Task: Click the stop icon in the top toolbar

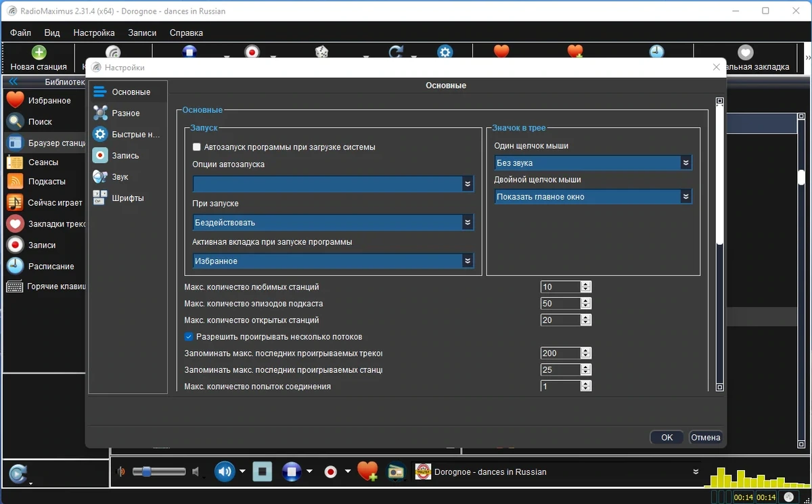Action: [x=190, y=52]
